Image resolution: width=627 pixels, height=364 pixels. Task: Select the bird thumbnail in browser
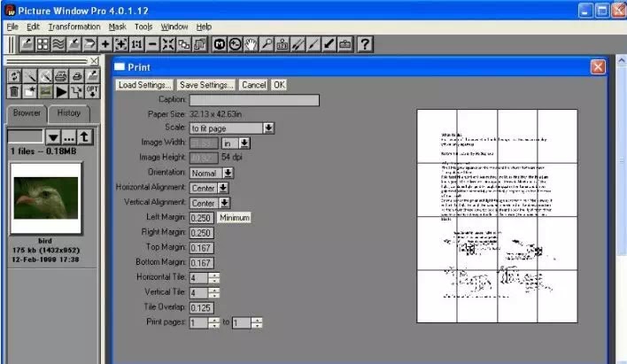[x=46, y=198]
